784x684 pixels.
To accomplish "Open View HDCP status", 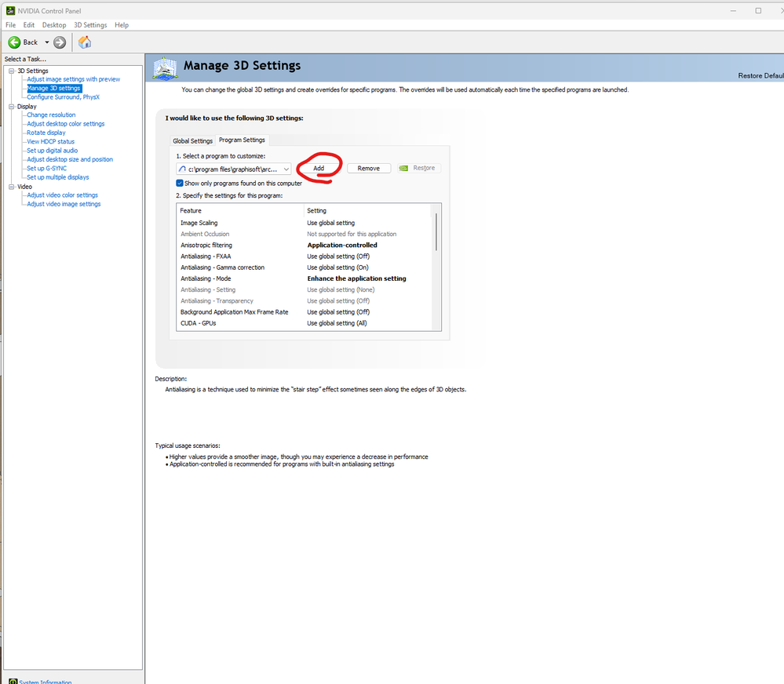I will click(50, 142).
